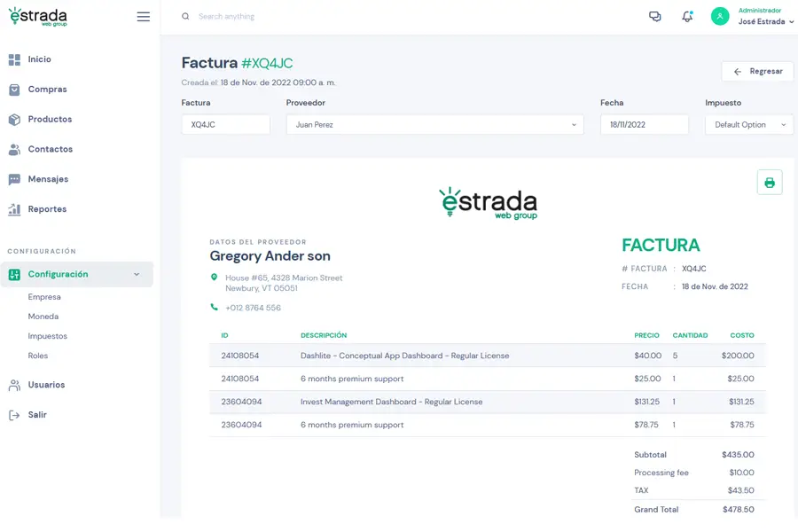
Task: Click the PRECIO column header
Action: 647,335
